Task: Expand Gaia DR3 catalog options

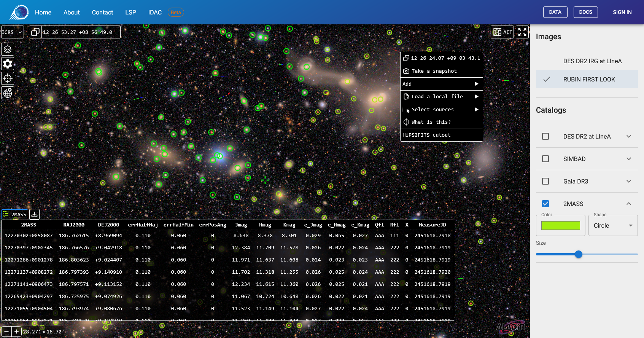Action: click(x=629, y=181)
